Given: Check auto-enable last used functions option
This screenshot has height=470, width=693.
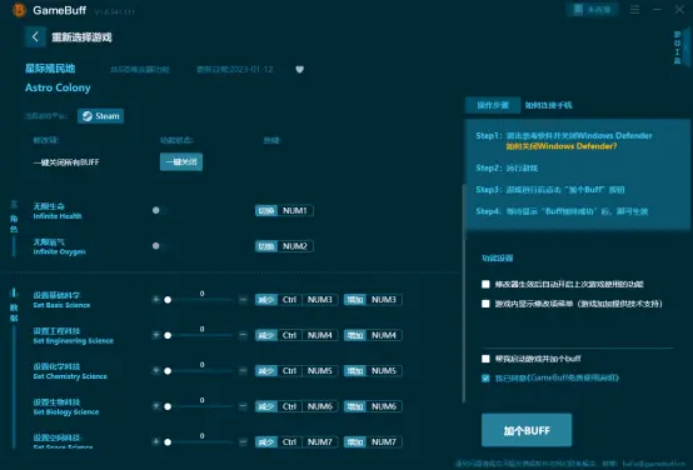Looking at the screenshot, I should coord(486,284).
